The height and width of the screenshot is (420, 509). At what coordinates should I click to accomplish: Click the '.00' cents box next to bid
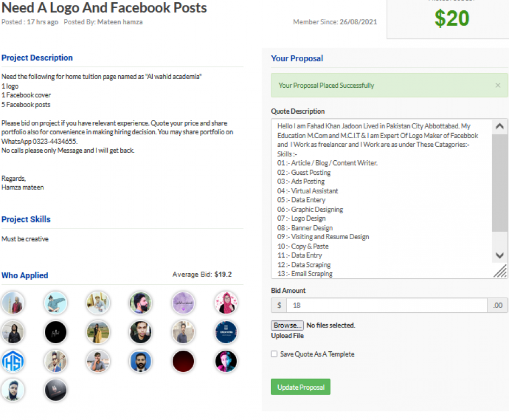coord(497,305)
